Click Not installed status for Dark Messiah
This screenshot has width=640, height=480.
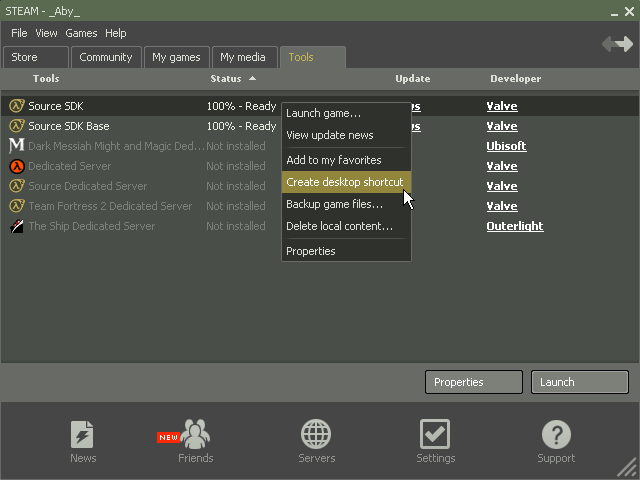[x=236, y=146]
